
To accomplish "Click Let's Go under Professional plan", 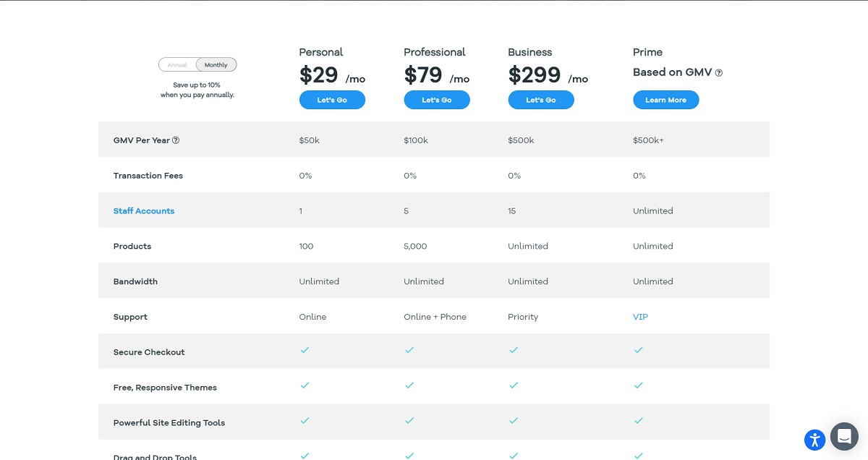I will tap(437, 100).
